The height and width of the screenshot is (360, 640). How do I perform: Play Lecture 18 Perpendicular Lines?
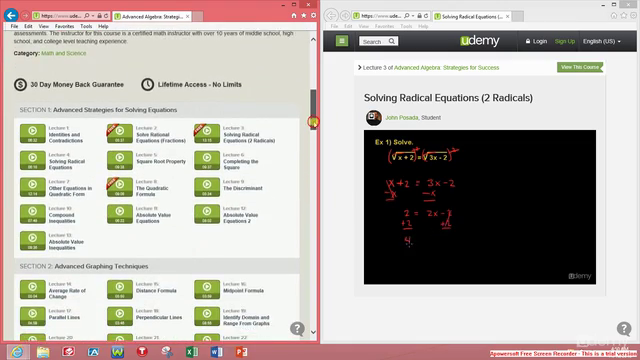[120, 317]
